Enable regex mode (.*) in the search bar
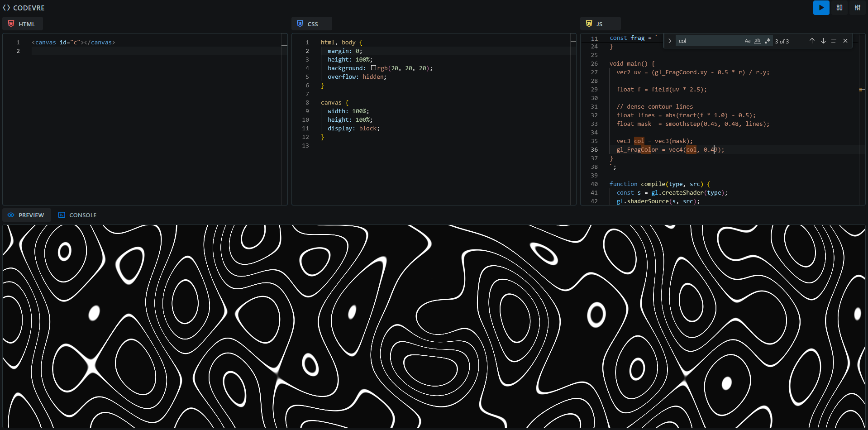This screenshot has width=868, height=430. 768,41
